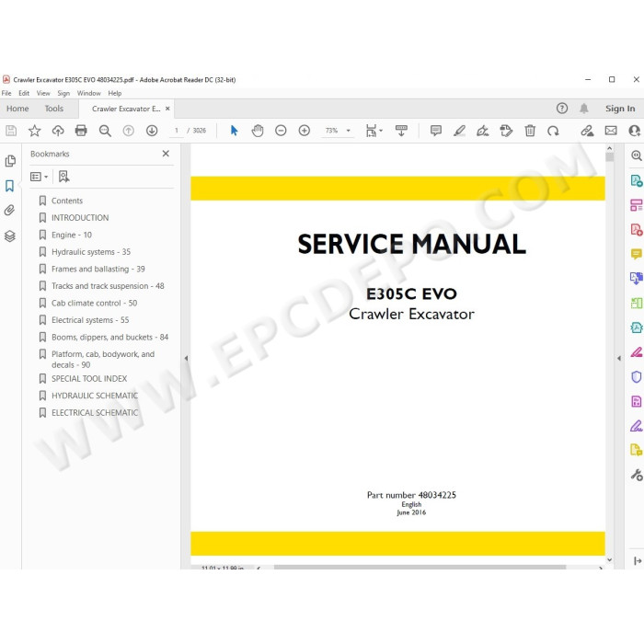This screenshot has width=644, height=644.
Task: Switch to the Home tab
Action: 17,109
